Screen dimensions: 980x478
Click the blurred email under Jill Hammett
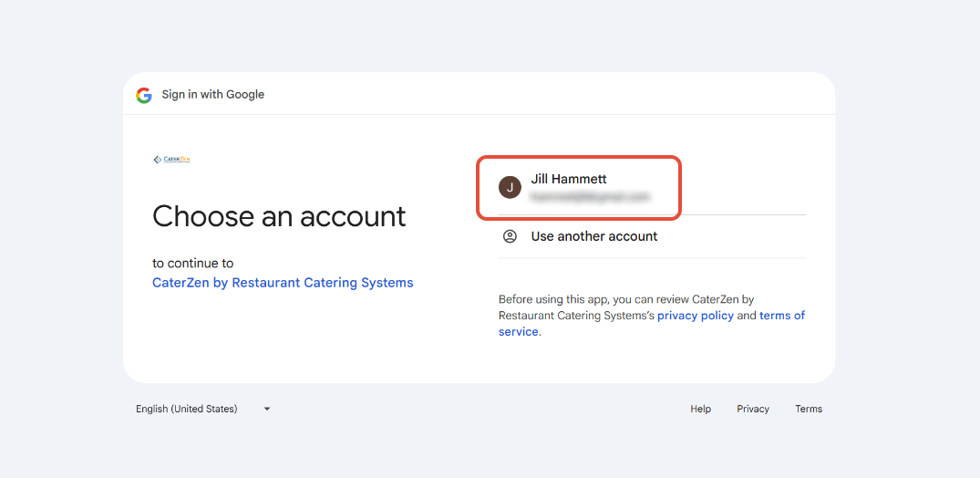click(590, 197)
